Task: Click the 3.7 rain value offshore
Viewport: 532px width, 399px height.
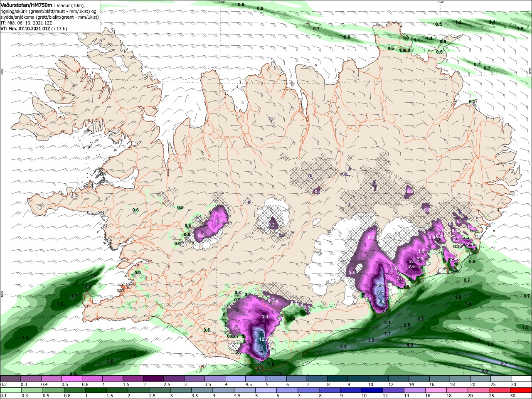Action: click(x=387, y=334)
